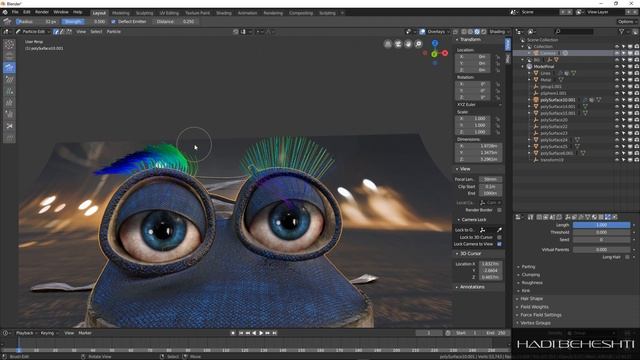Click the pan hand navigation gizmo button

(x=408, y=44)
